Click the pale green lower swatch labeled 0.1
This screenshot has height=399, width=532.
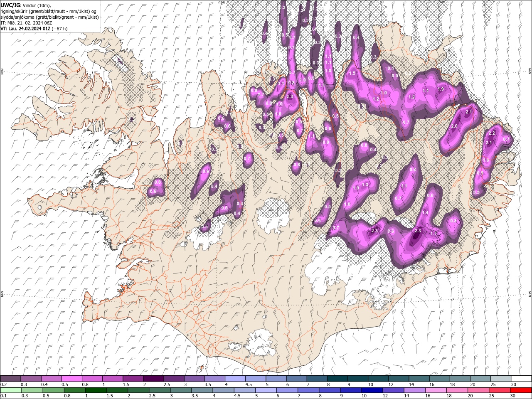tap(10, 390)
